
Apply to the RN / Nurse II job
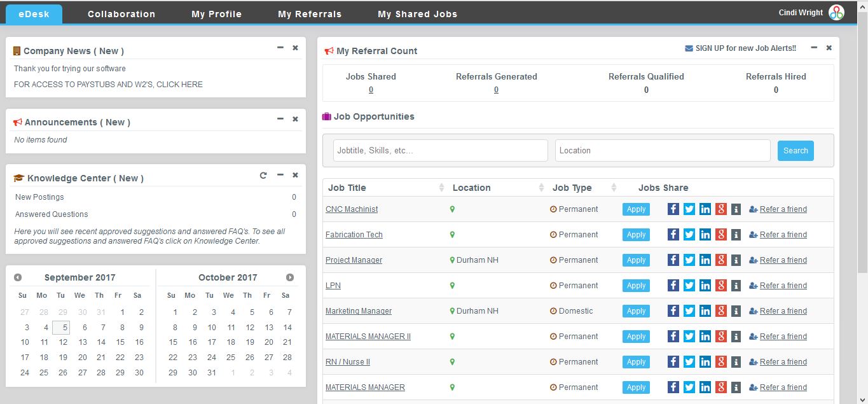coord(636,362)
